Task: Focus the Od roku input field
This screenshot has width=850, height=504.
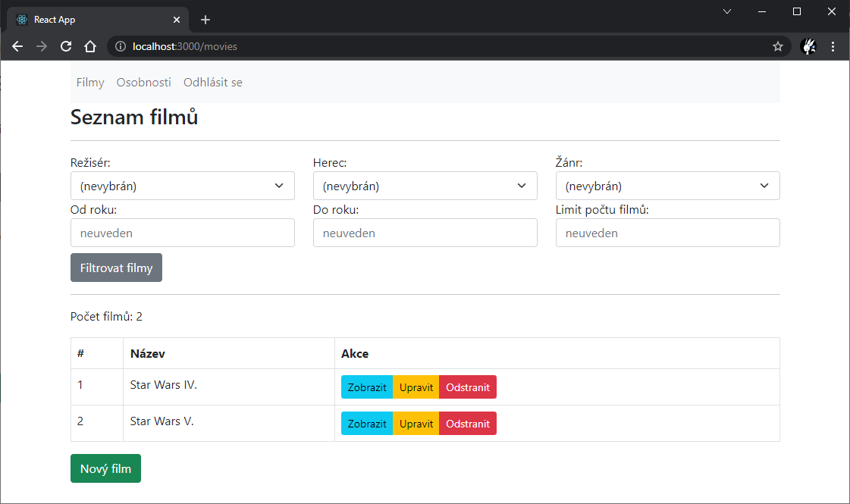Action: (182, 233)
